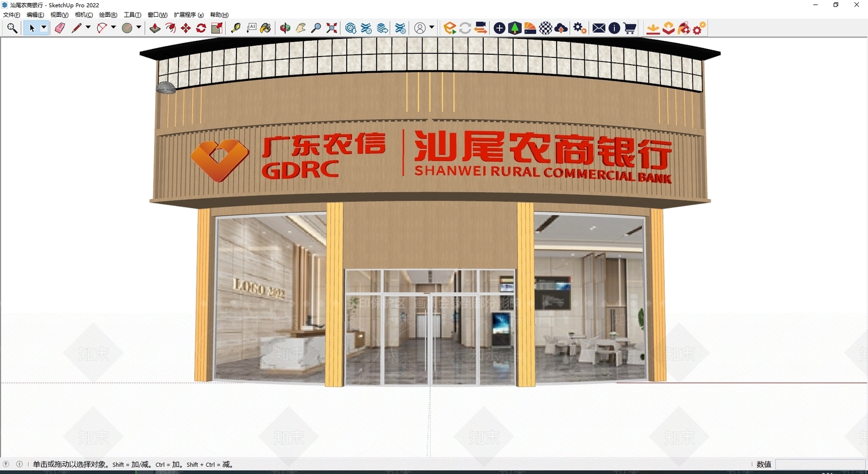Expand the Arc tool dropdown arrow
The image size is (868, 474).
coord(113,28)
